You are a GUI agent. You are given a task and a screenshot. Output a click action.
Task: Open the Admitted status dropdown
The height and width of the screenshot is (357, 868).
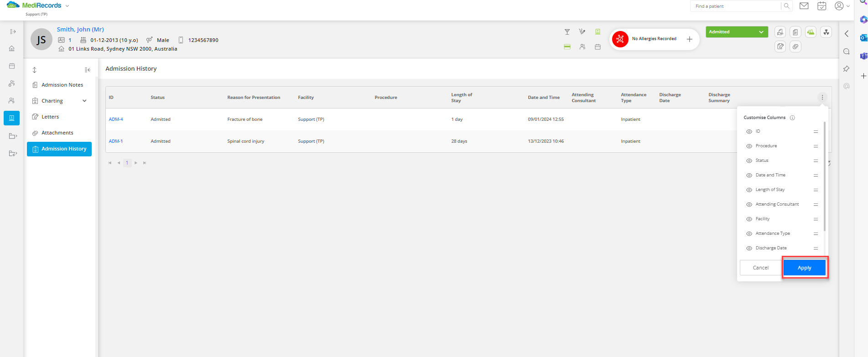coord(737,32)
